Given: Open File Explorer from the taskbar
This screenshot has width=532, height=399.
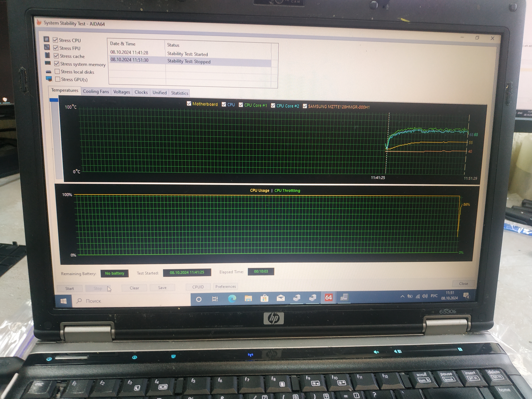Looking at the screenshot, I should tap(248, 298).
